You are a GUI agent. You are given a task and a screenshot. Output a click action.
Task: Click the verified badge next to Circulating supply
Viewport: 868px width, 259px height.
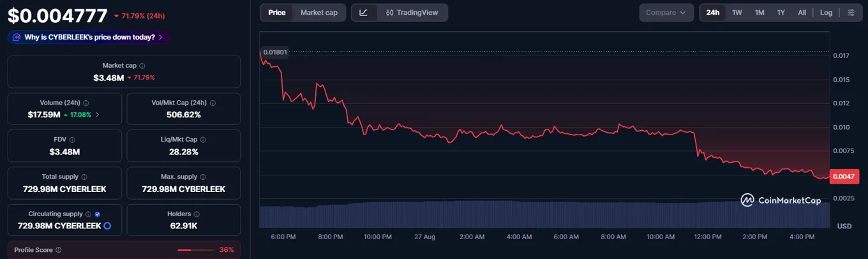[97, 214]
